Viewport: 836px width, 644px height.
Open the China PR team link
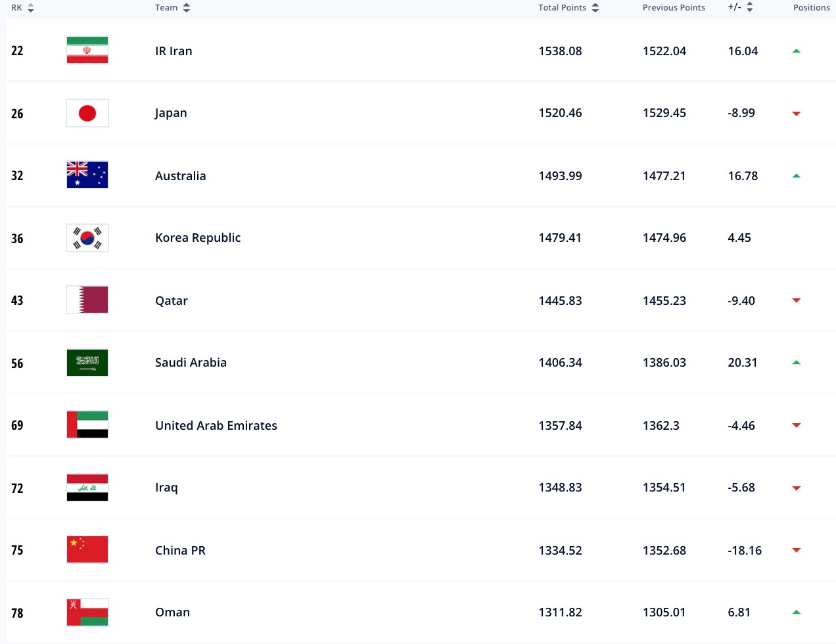(180, 551)
